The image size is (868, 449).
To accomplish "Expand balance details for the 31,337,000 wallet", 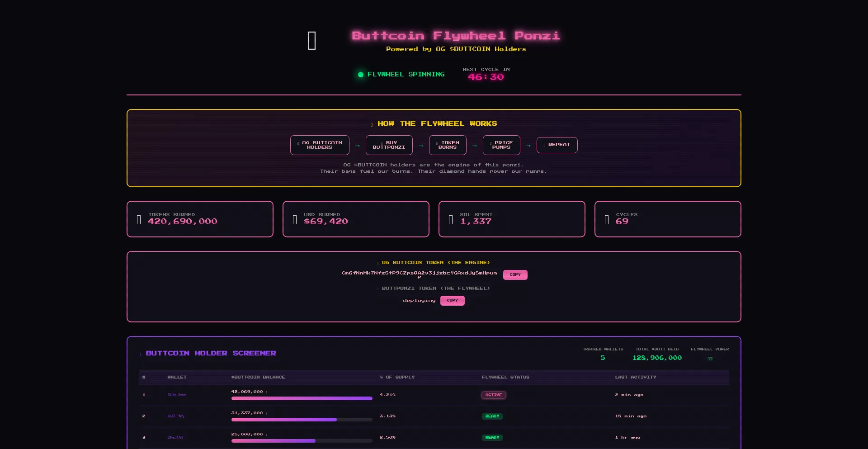I will [267, 414].
